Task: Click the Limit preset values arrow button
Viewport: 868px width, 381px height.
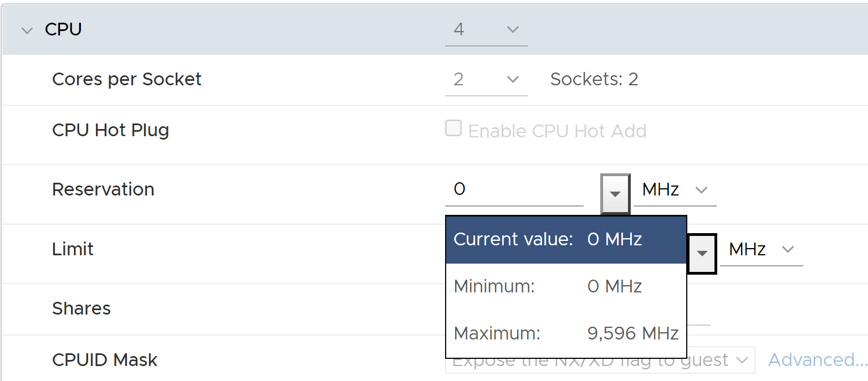Action: (x=702, y=253)
